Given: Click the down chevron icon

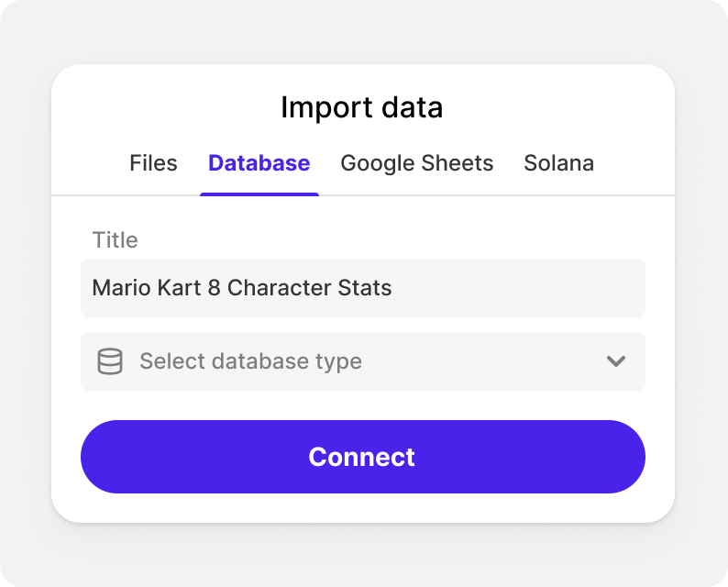Looking at the screenshot, I should (x=616, y=361).
